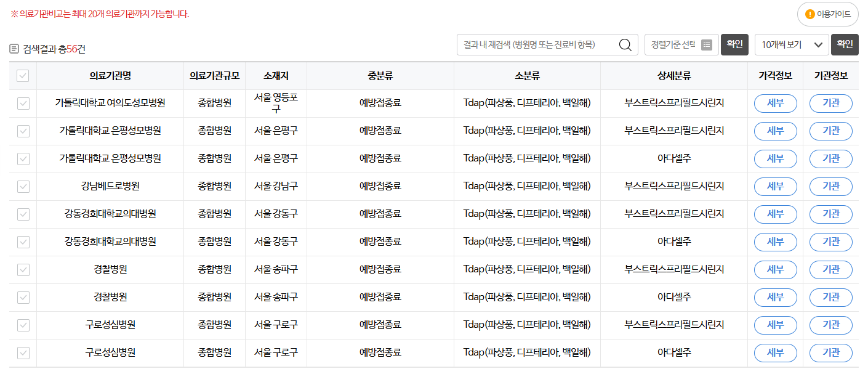
Task: Open the 10개씩 보기 dropdown
Action: (792, 44)
